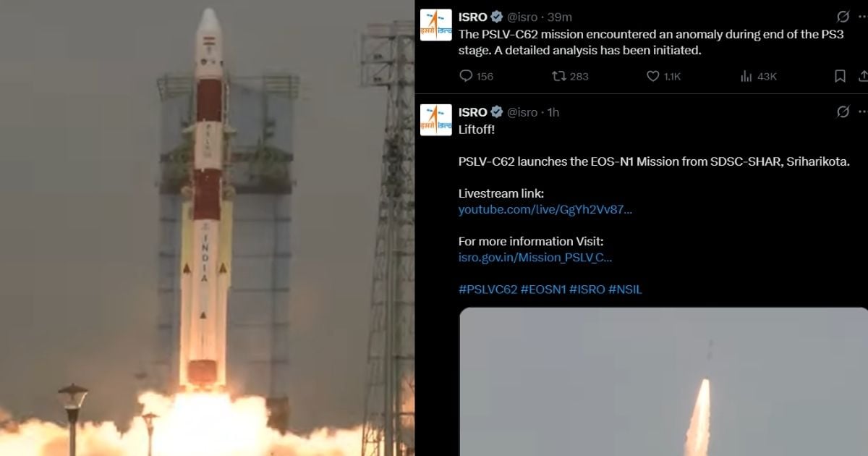
Task: Open reply icon on PSLV-C62 anomaly tweet
Action: point(467,76)
